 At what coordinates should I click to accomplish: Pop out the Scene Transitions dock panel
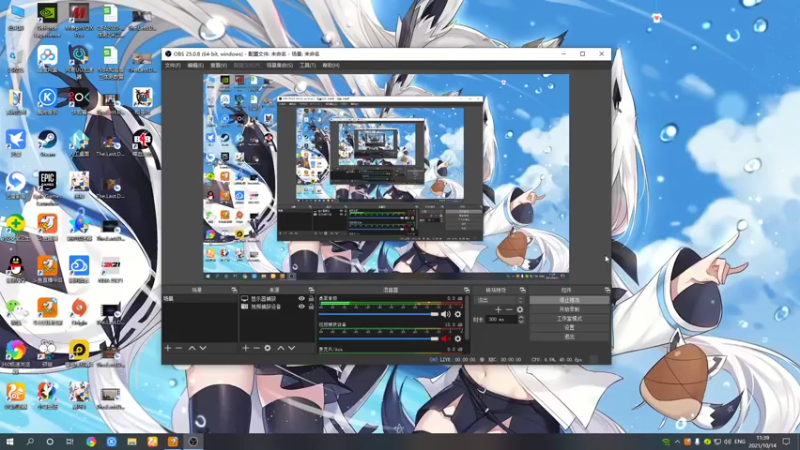click(x=522, y=290)
